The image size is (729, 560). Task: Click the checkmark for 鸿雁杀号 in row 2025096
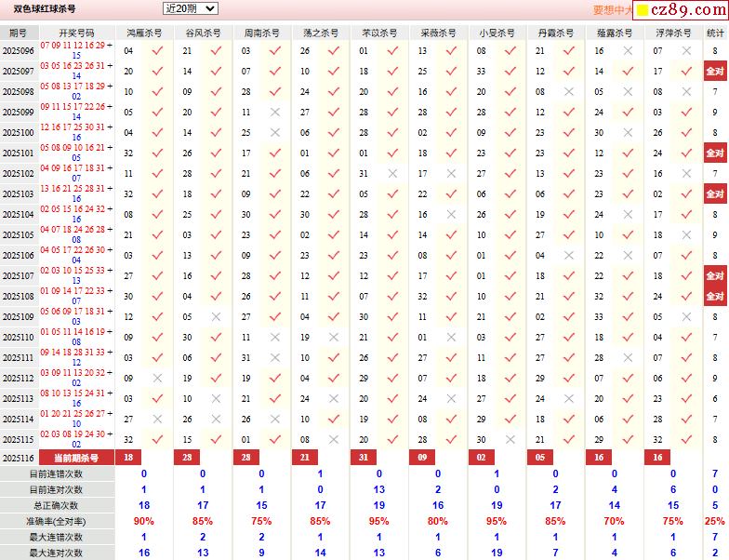pos(157,51)
